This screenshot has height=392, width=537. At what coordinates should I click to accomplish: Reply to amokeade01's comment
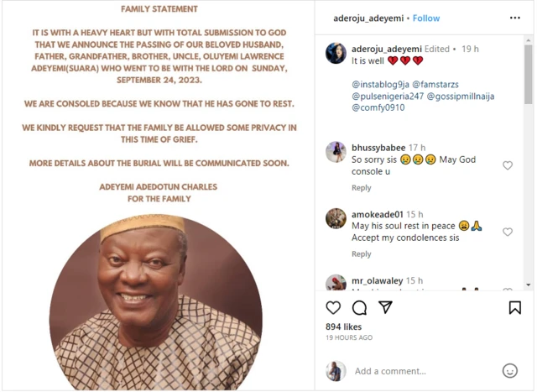[x=362, y=254]
